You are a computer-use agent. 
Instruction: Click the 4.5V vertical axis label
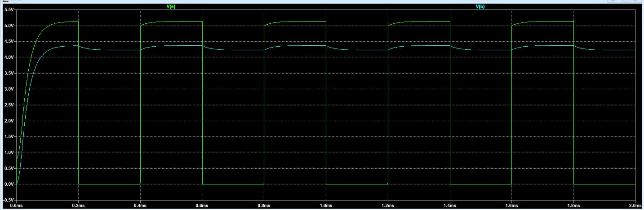(x=8, y=42)
